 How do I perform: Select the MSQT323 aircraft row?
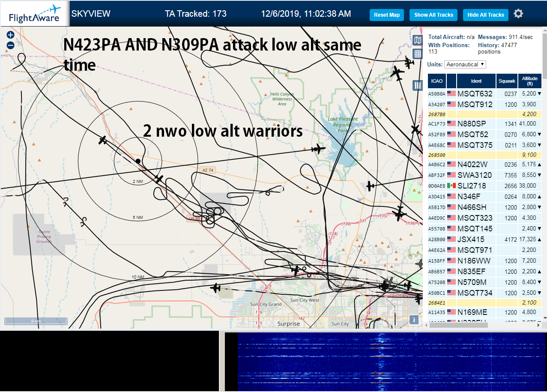484,218
